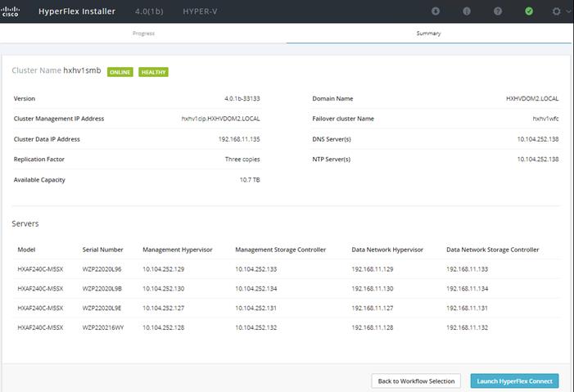Image resolution: width=574 pixels, height=392 pixels.
Task: Select cluster data IP 192.168.11.135
Action: click(239, 139)
